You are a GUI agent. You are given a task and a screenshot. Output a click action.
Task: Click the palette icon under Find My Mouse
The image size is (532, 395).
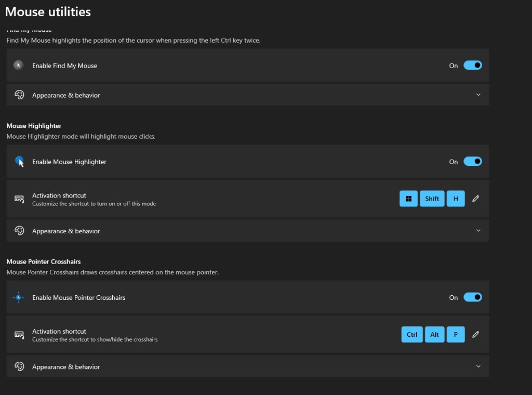[19, 95]
